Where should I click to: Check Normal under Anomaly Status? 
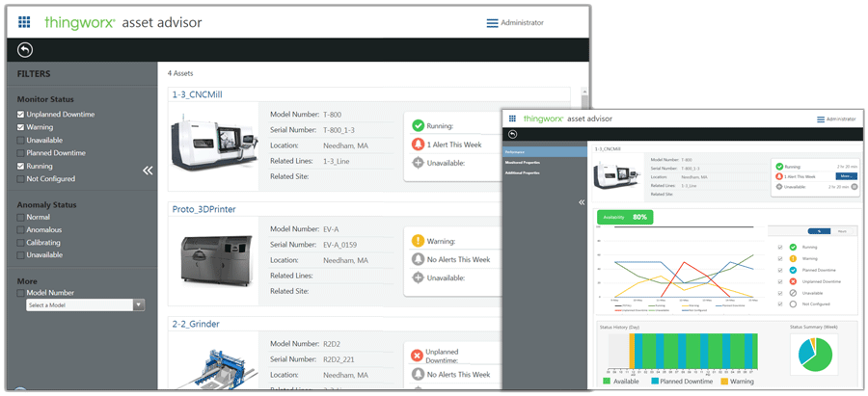point(20,217)
